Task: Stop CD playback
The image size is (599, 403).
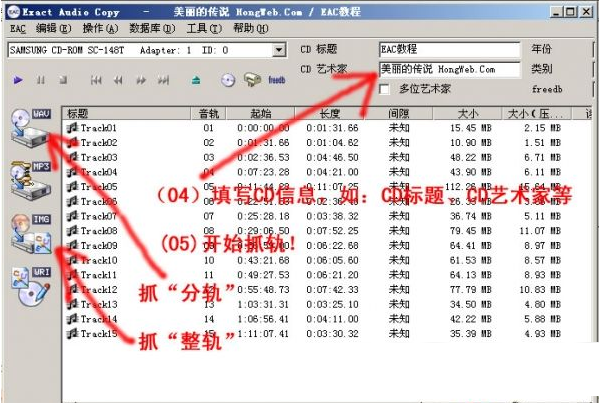Action: pos(63,80)
